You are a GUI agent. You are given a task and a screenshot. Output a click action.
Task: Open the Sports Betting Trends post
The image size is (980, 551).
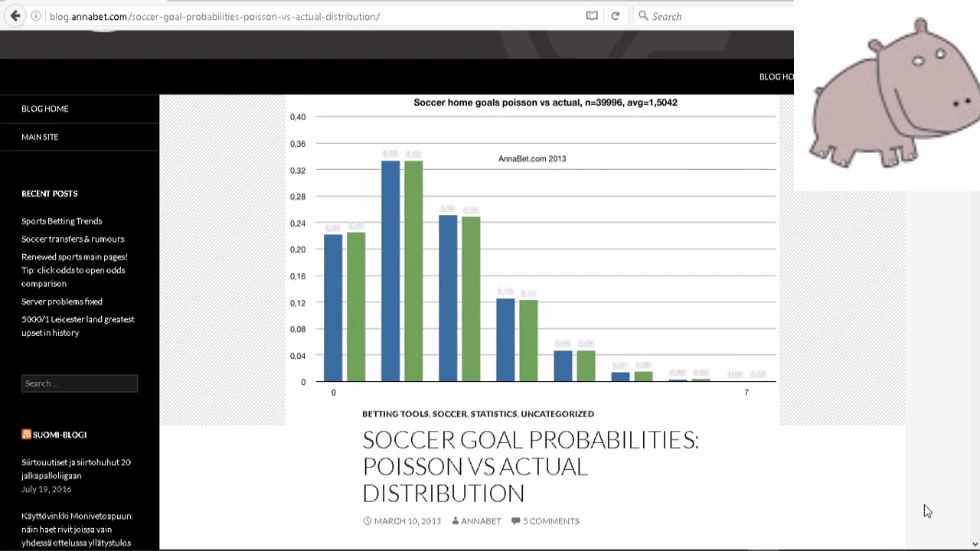(61, 221)
